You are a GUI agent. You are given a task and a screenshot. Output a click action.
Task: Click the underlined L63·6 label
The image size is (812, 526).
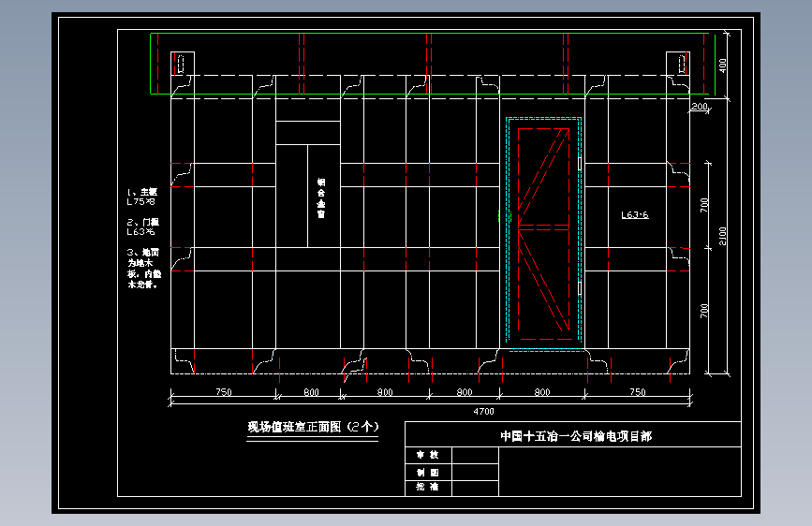click(635, 215)
